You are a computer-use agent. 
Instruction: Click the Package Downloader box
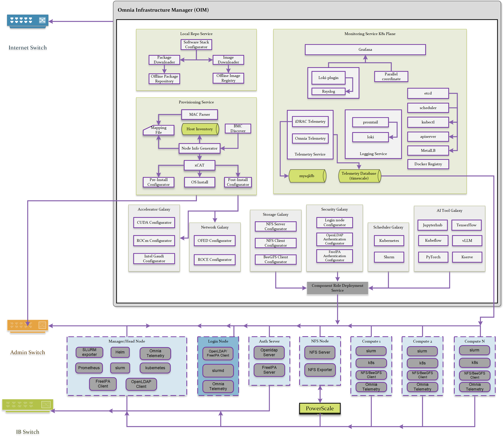[164, 60]
